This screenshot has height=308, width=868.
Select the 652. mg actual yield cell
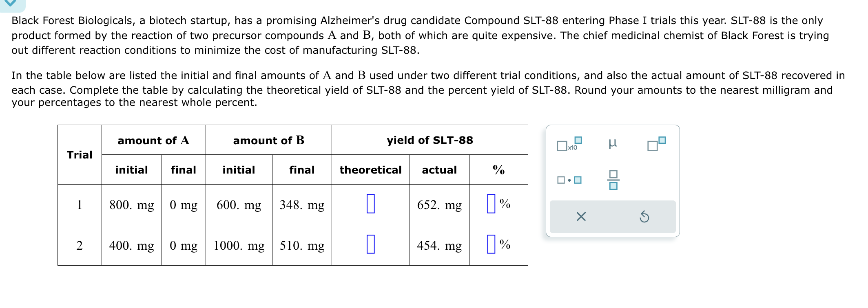click(x=439, y=206)
